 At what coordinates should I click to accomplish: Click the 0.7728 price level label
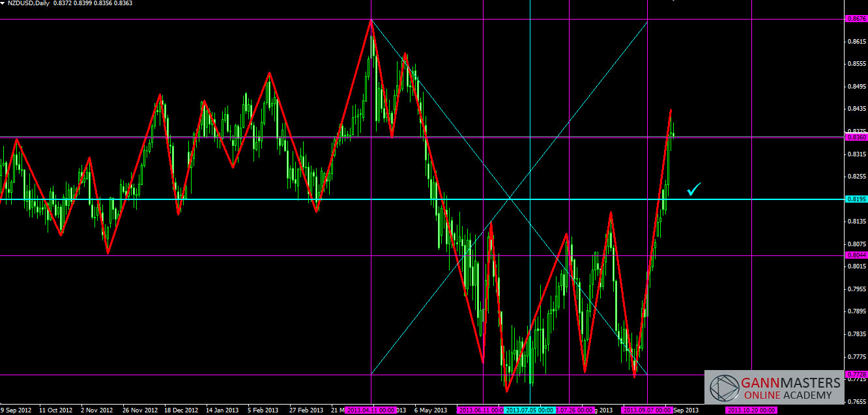(855, 375)
